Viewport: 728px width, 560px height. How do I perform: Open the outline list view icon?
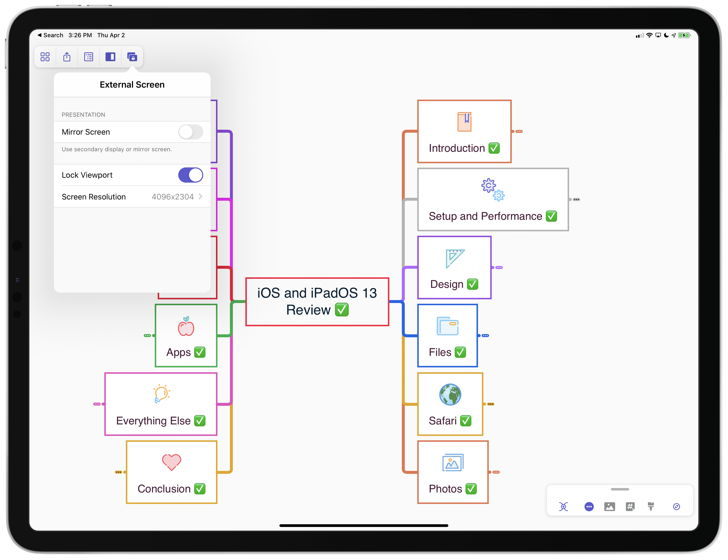[89, 57]
